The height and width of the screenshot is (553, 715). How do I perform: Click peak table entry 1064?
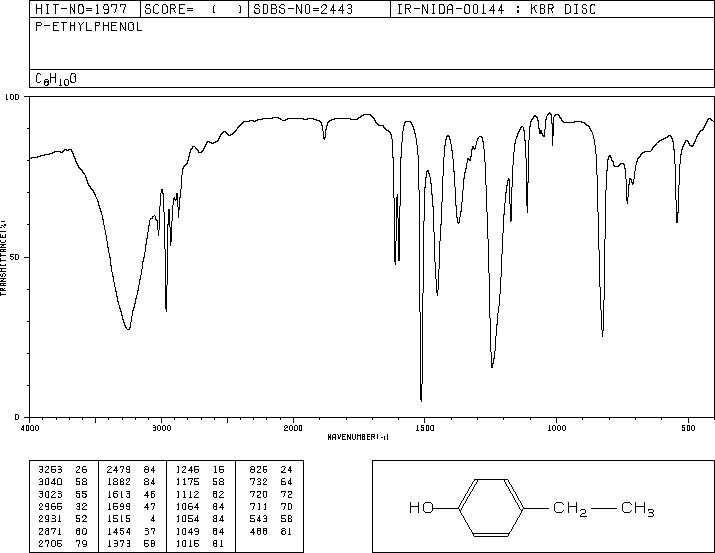187,506
